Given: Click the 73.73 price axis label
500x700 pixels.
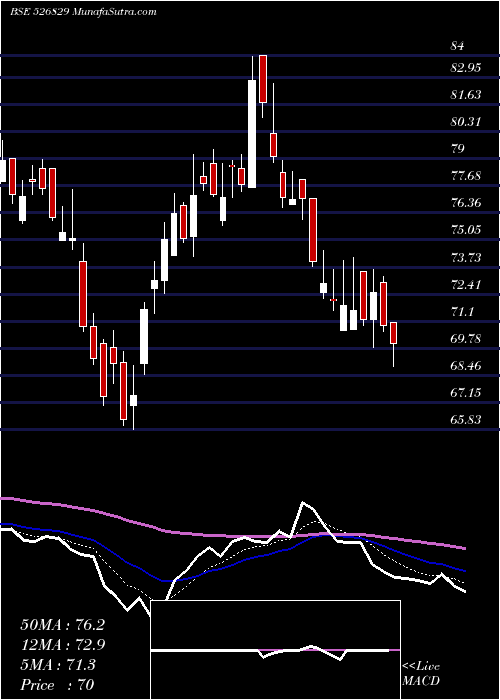Looking at the screenshot, I should point(466,258).
